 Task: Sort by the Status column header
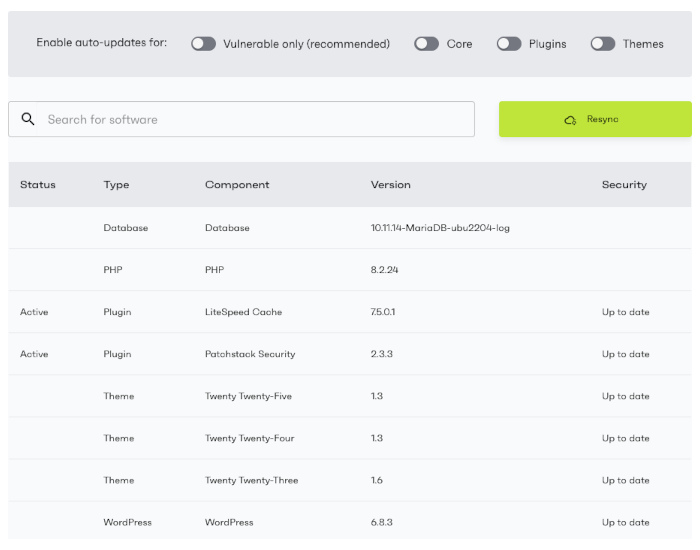point(38,185)
